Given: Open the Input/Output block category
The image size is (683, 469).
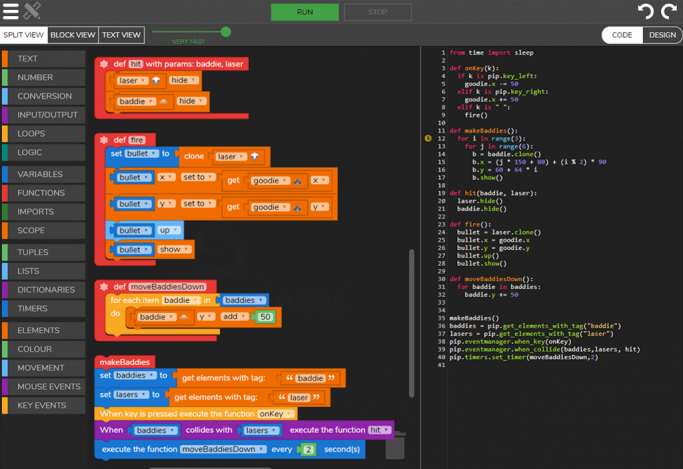Looking at the screenshot, I should pyautogui.click(x=44, y=115).
